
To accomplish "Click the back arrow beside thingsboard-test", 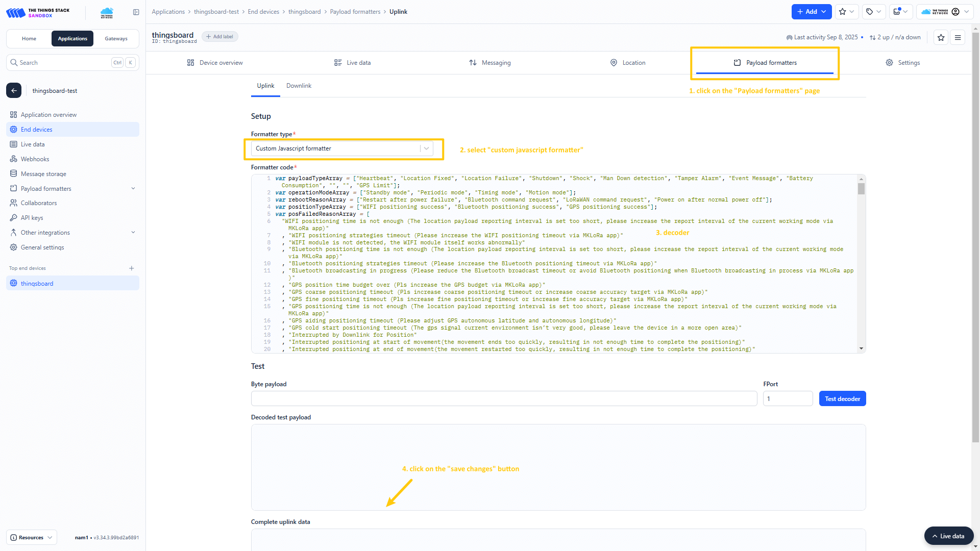I will 14,91.
